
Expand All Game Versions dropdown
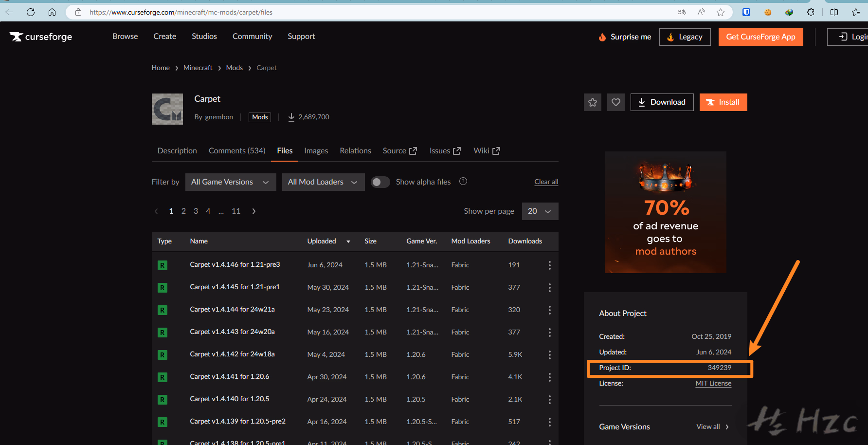231,182
